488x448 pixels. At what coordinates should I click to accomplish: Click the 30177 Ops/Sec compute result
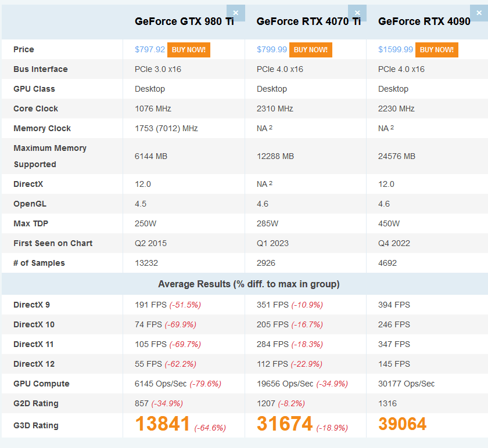tap(406, 384)
